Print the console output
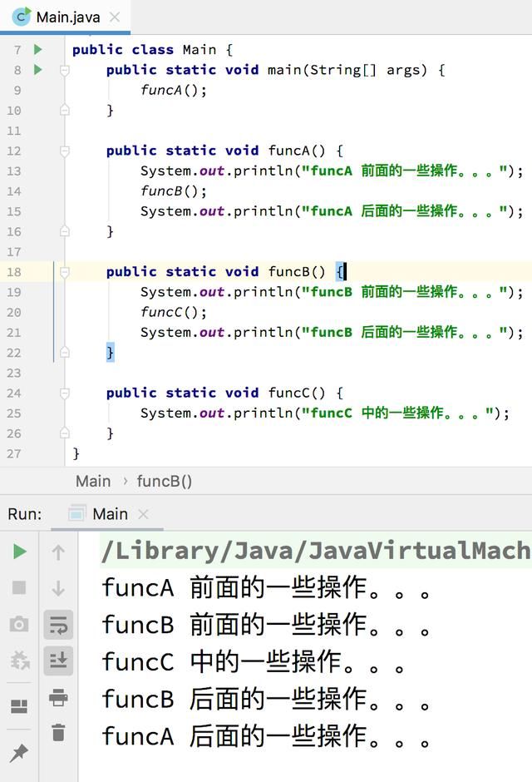 [58, 697]
